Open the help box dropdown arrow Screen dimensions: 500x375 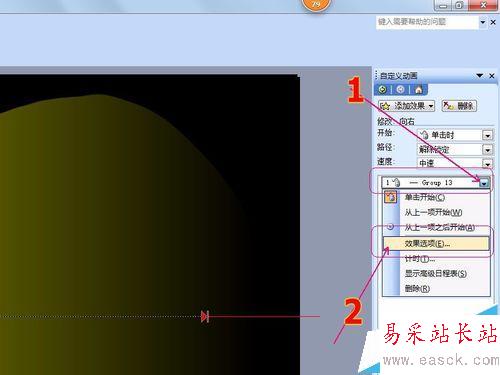(x=483, y=22)
